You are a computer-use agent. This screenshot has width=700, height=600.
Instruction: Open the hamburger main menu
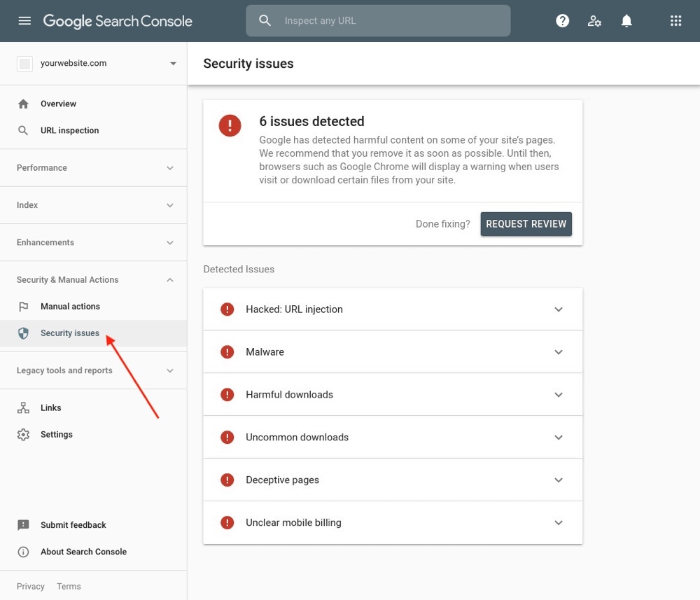pos(24,21)
